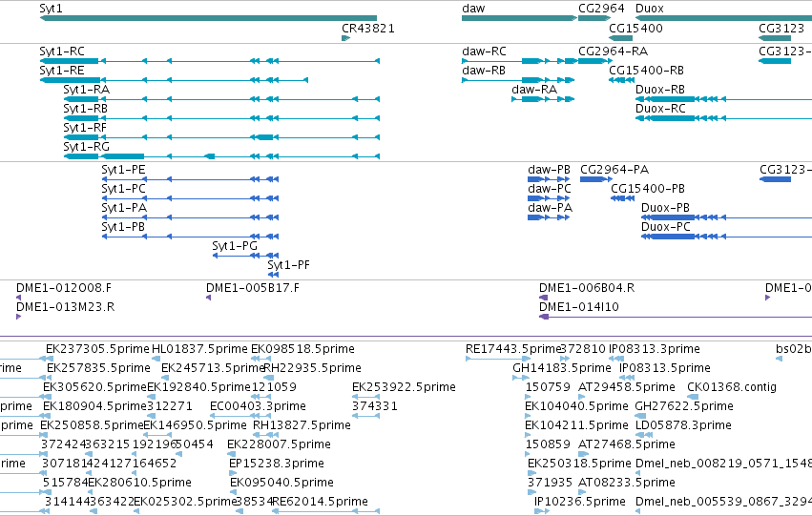Click the IP10236.5prime EST label
This screenshot has height=516, width=812.
click(x=580, y=503)
